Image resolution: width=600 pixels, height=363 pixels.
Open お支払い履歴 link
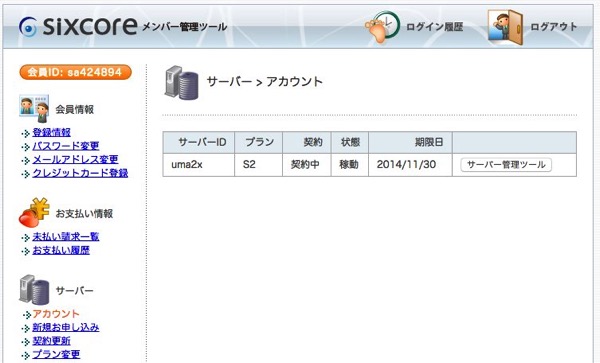click(x=61, y=251)
